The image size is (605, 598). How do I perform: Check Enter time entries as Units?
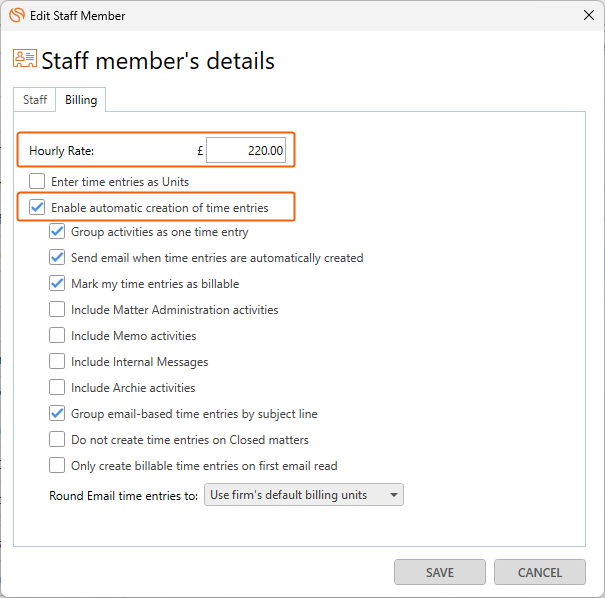click(37, 181)
